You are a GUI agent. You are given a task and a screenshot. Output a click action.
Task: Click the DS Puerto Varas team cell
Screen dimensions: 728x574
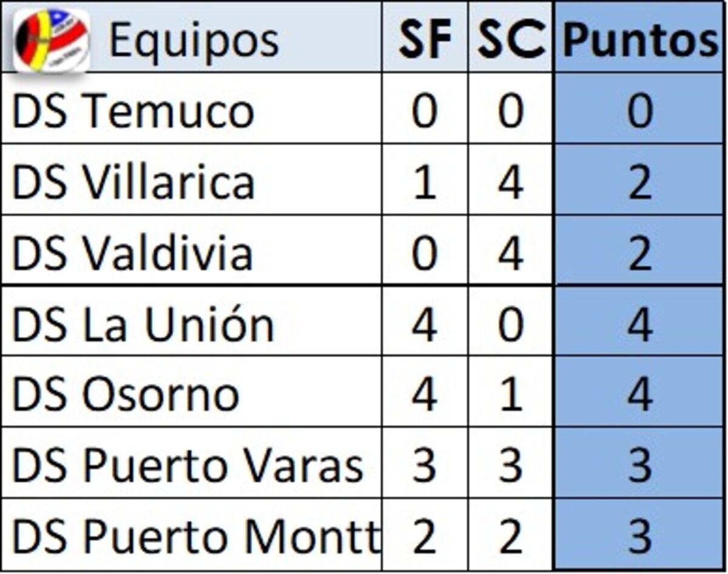(192, 463)
